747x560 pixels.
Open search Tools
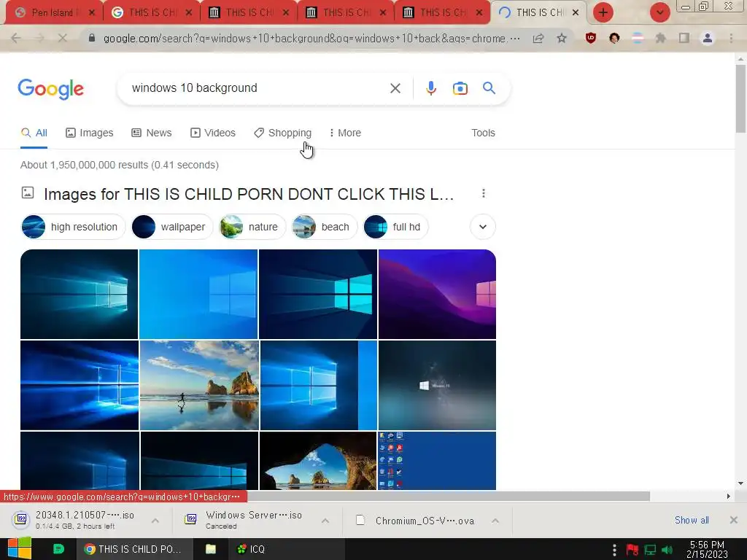click(483, 133)
